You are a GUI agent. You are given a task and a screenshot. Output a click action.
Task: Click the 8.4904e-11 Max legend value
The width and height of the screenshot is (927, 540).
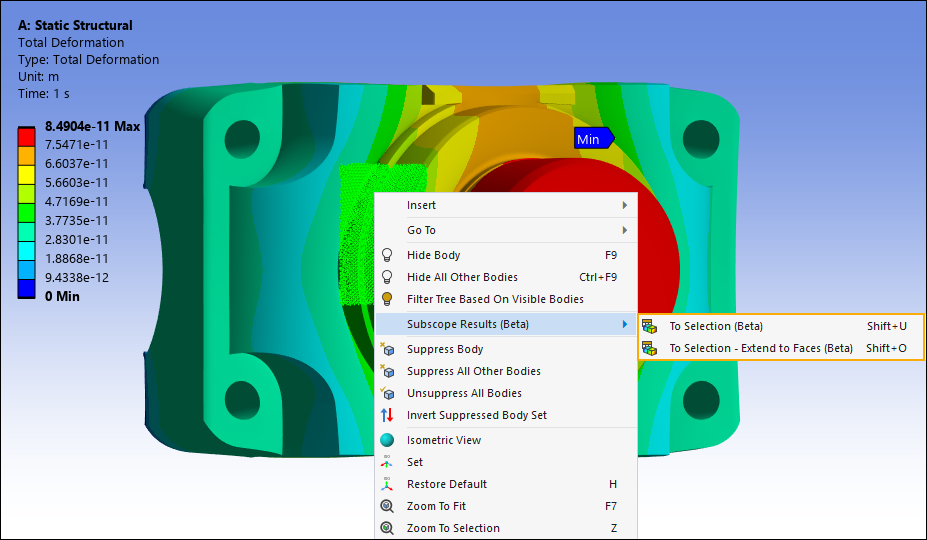(x=92, y=126)
